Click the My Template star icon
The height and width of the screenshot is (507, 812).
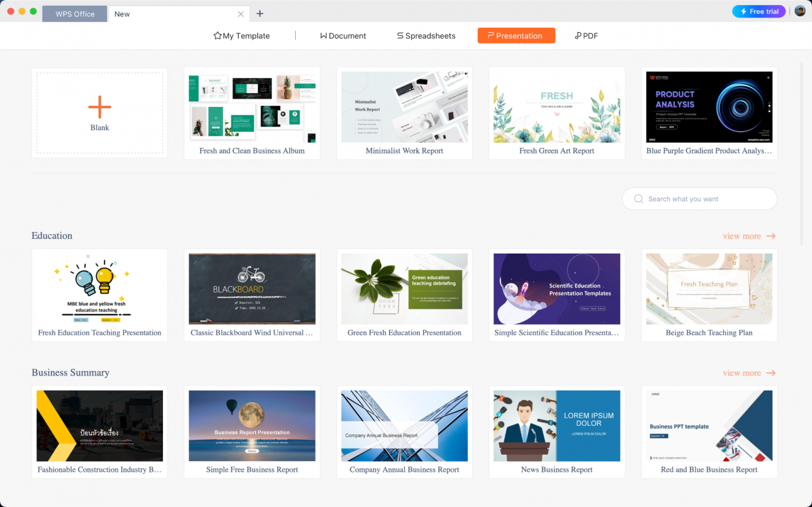point(217,36)
